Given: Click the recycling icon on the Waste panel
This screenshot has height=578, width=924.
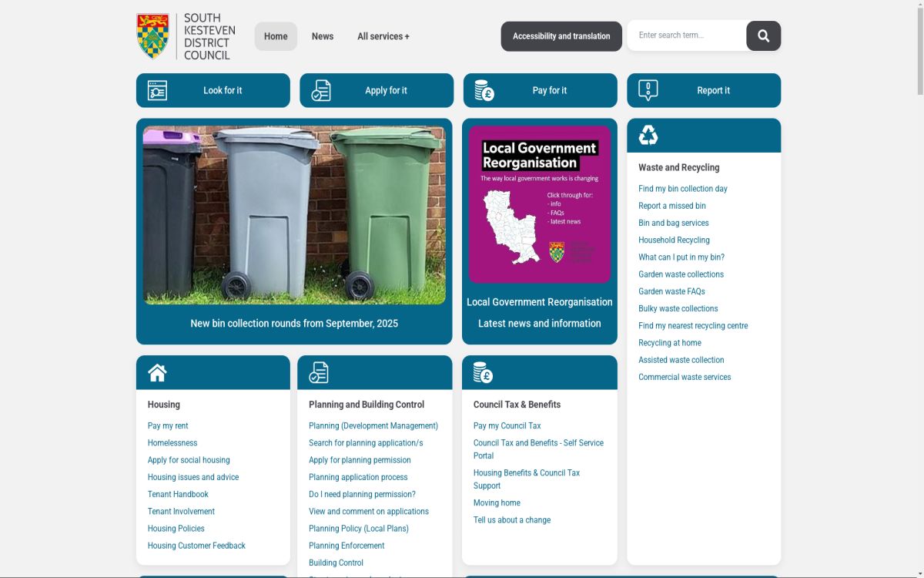Looking at the screenshot, I should click(647, 135).
